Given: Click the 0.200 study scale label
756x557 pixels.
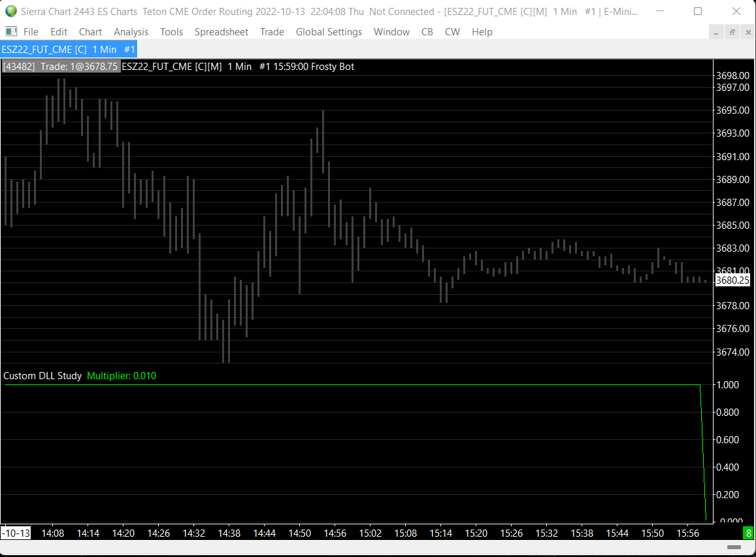Looking at the screenshot, I should click(x=727, y=495).
